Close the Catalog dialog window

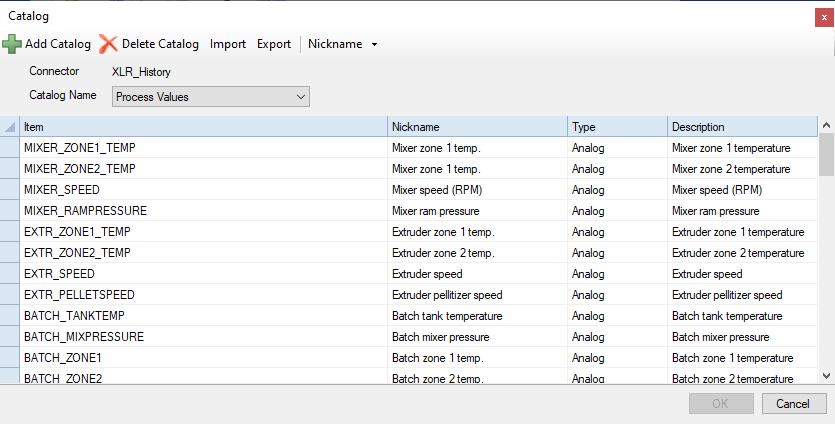[x=824, y=18]
